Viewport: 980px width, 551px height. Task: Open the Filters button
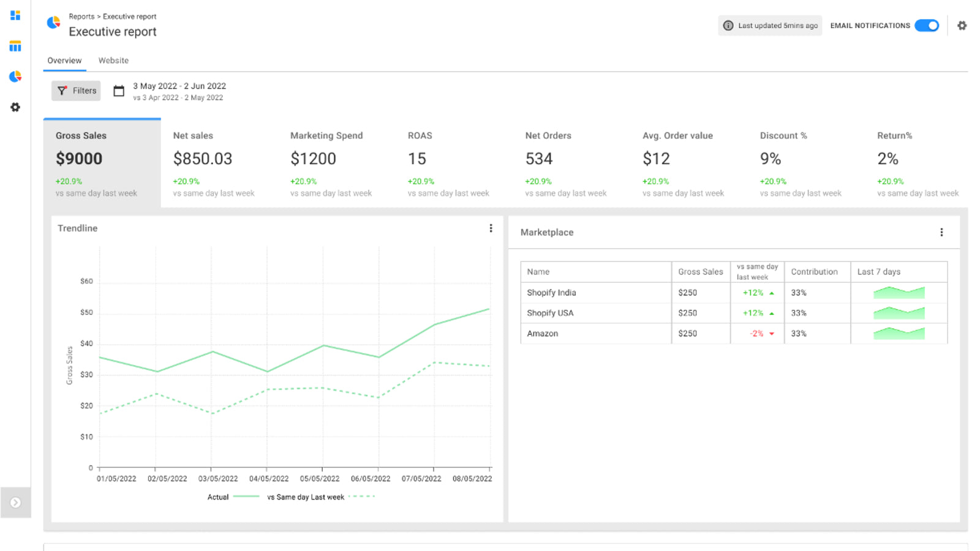(x=76, y=91)
